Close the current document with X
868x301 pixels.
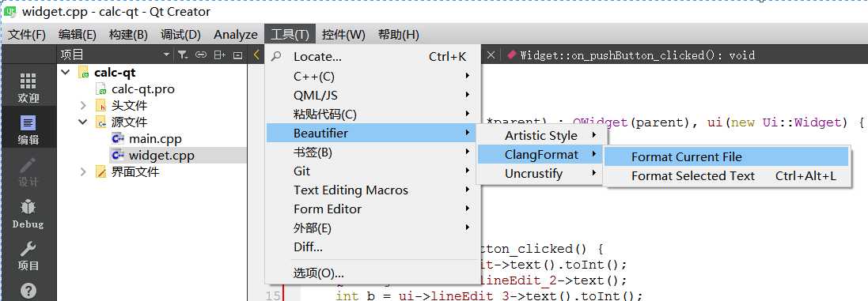tap(491, 55)
